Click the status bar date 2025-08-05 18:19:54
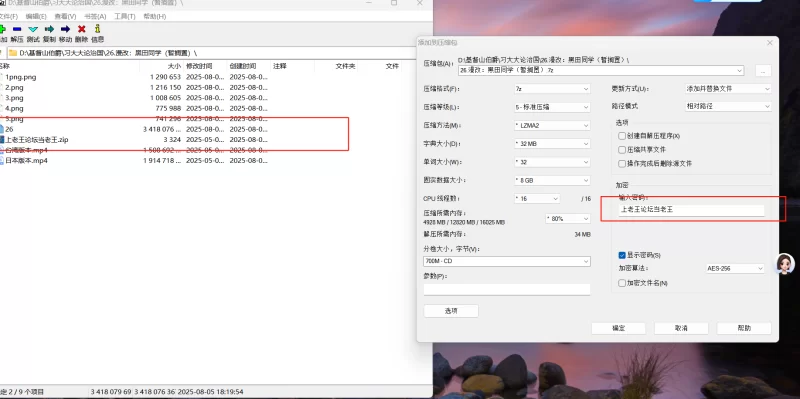The width and height of the screenshot is (800, 399). point(210,392)
